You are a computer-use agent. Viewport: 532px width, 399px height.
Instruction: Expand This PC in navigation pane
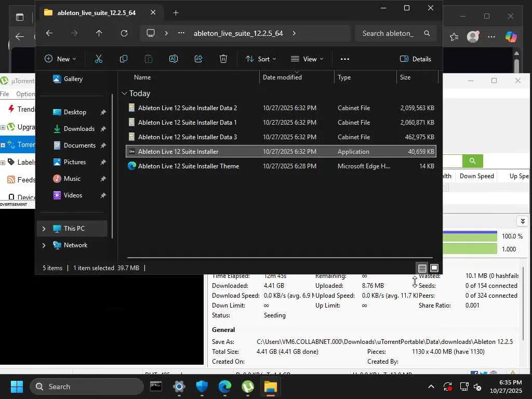(x=44, y=229)
